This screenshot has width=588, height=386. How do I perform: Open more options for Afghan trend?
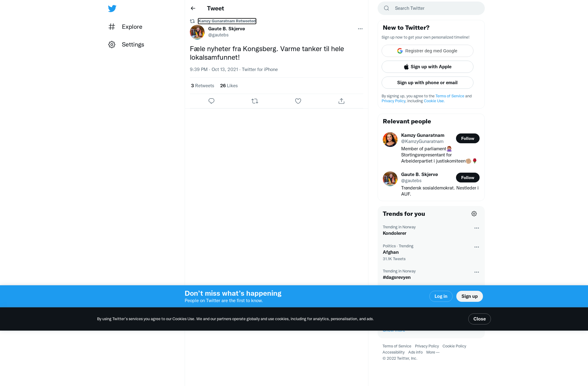click(x=477, y=247)
